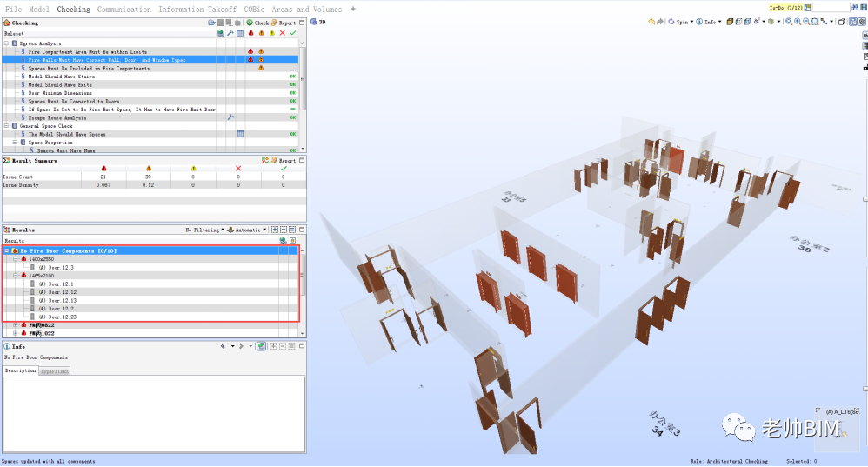Click the To-Do (7/12) indicator

pyautogui.click(x=786, y=8)
